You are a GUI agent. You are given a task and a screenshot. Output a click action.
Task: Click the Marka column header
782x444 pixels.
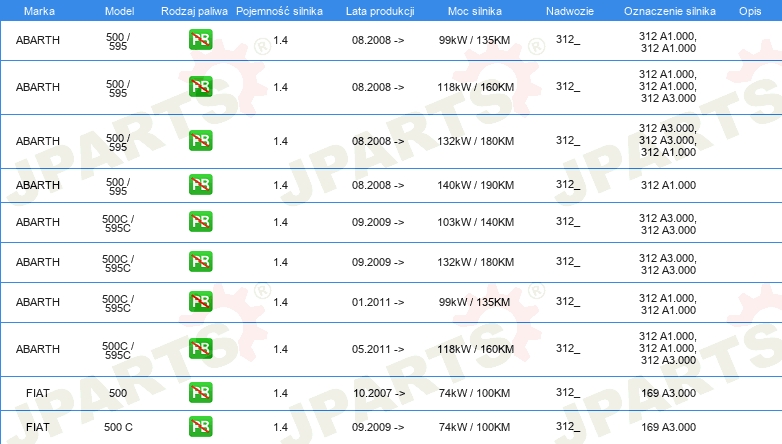click(x=39, y=11)
